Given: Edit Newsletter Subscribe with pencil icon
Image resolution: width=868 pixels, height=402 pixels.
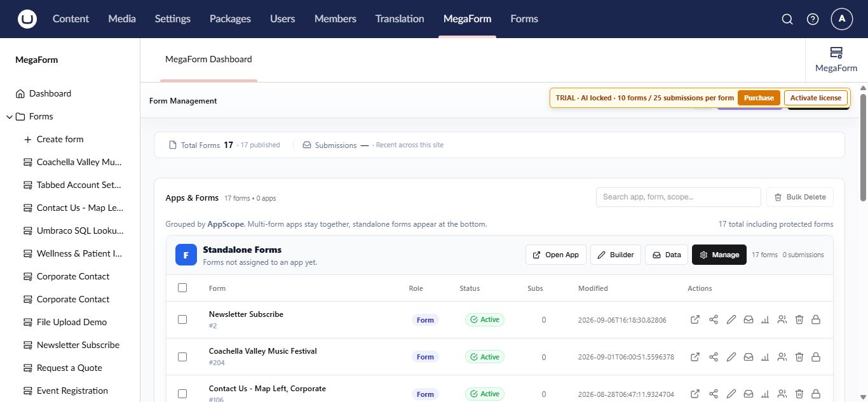Looking at the screenshot, I should click(731, 319).
